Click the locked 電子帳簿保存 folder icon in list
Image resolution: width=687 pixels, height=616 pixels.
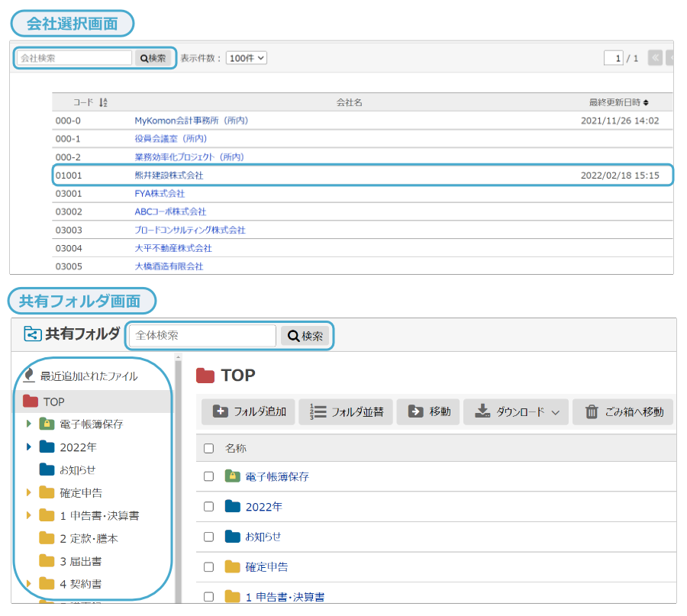point(232,476)
